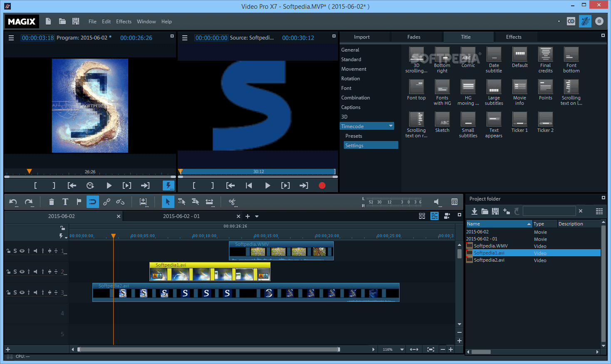Image resolution: width=611 pixels, height=364 pixels.
Task: Switch to the Import tab
Action: [x=362, y=37]
